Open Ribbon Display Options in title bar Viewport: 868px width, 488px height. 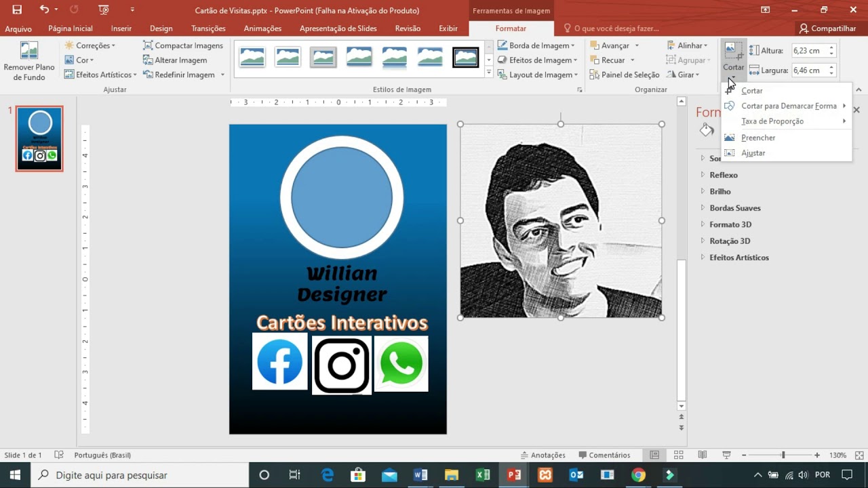coord(765,10)
